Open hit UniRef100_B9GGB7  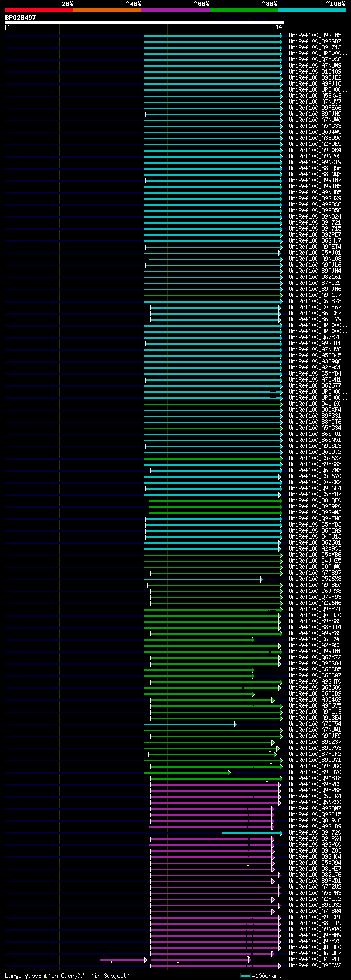click(315, 41)
